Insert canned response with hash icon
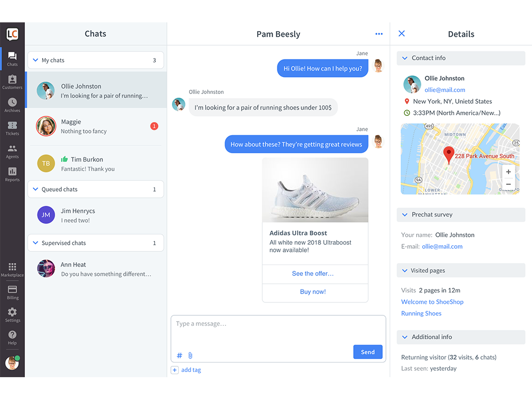 tap(179, 355)
